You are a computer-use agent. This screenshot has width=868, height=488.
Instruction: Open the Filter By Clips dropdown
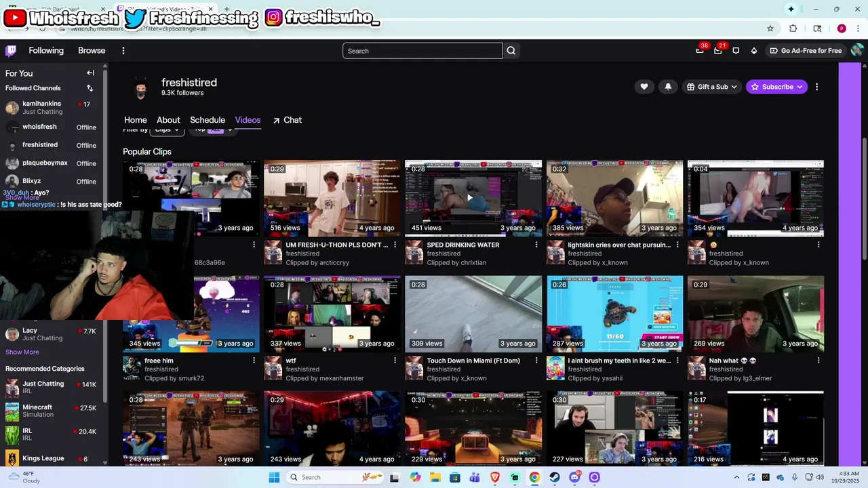[x=167, y=129]
